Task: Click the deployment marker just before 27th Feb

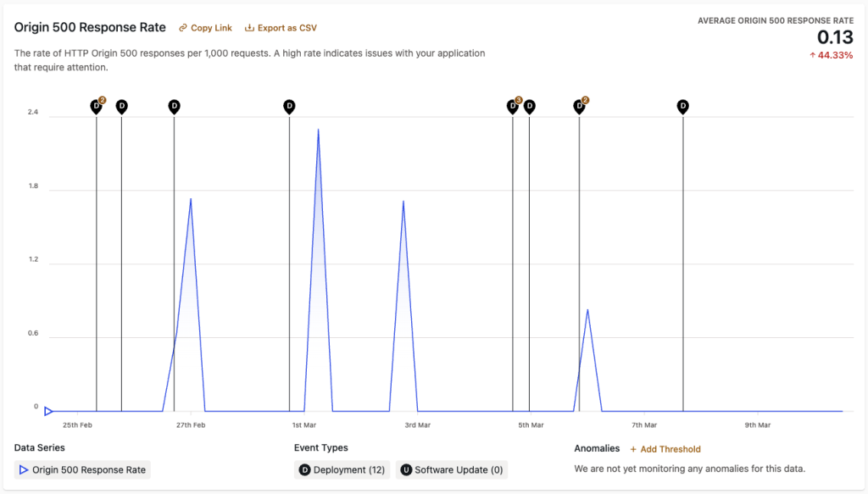Action: point(174,107)
